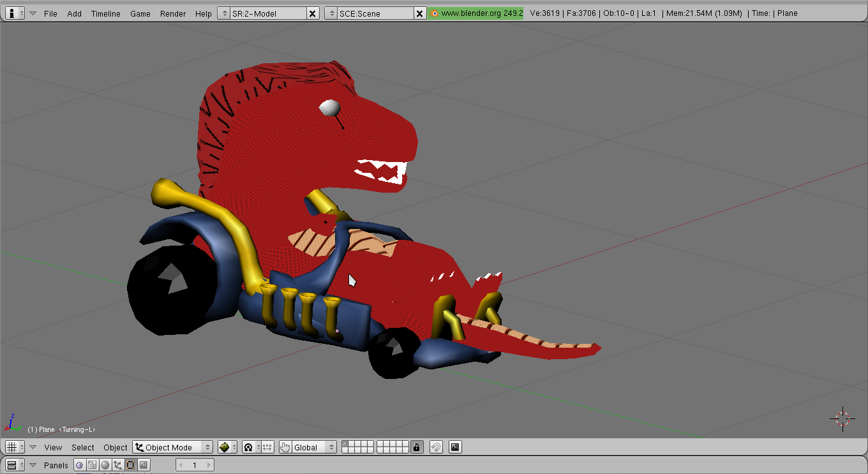Select the Scene context panel icon

point(144,465)
